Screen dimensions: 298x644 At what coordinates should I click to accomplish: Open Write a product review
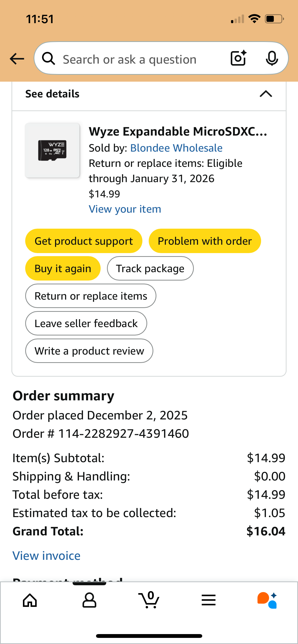pyautogui.click(x=89, y=351)
